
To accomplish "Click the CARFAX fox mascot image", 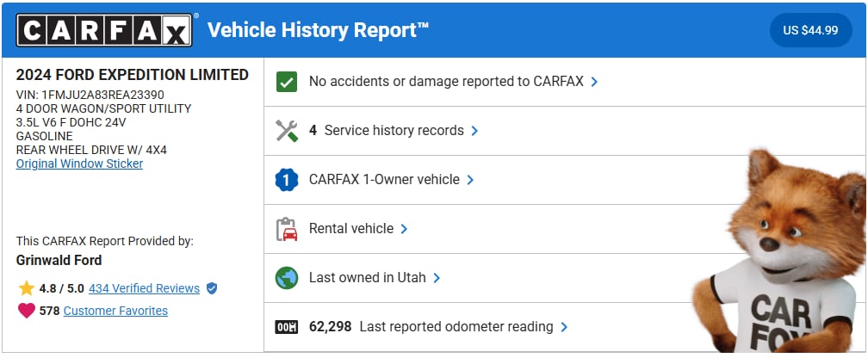I will coord(784,258).
